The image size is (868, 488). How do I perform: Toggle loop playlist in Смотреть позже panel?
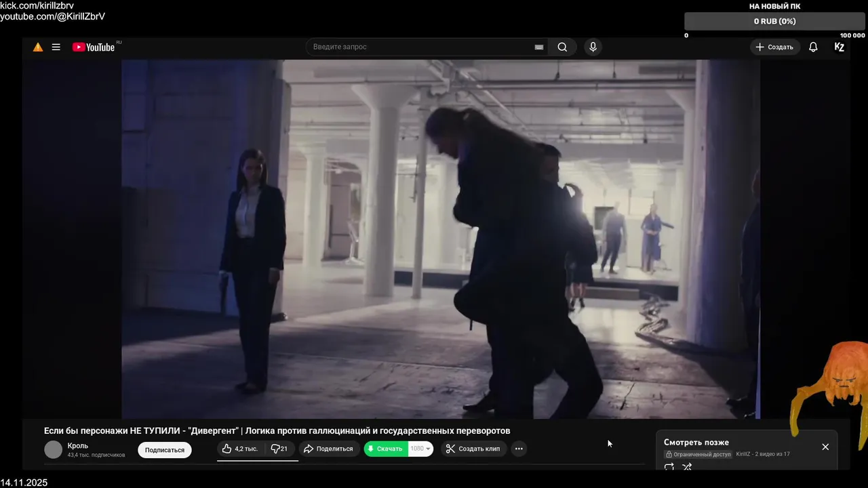coord(669,466)
